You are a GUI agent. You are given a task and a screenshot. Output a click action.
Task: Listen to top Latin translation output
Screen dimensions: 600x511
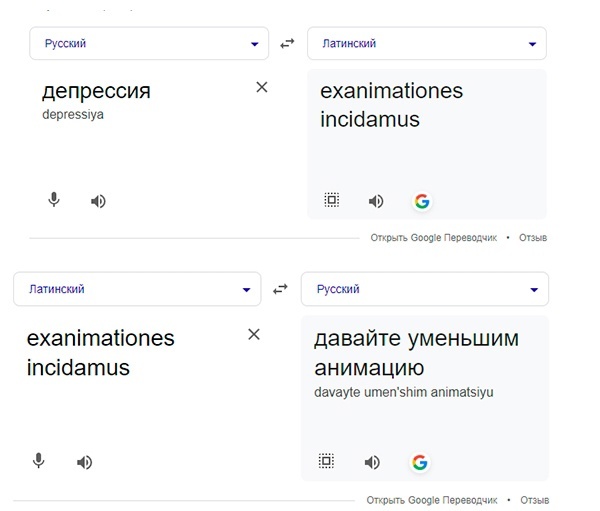click(x=376, y=201)
